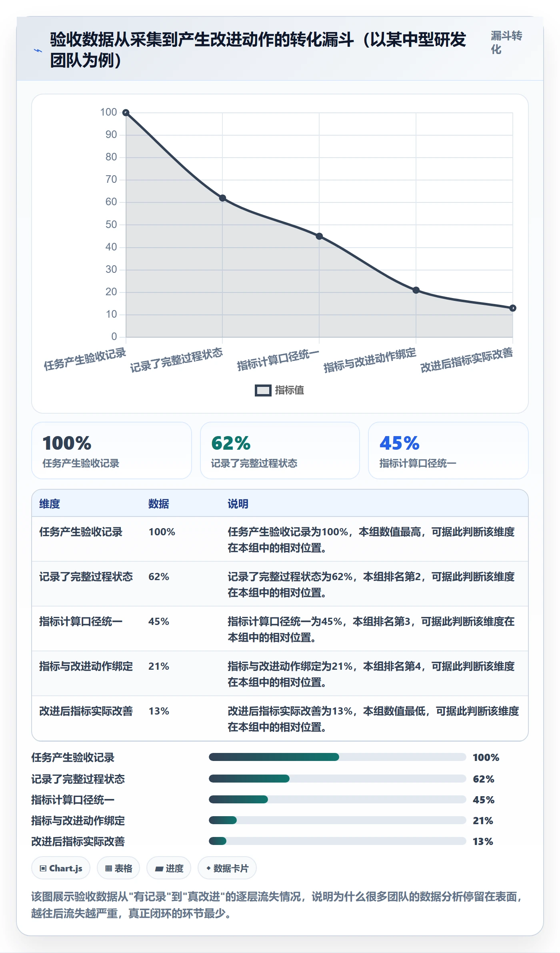Click the chart data point at value 21
The image size is (560, 953).
(416, 290)
